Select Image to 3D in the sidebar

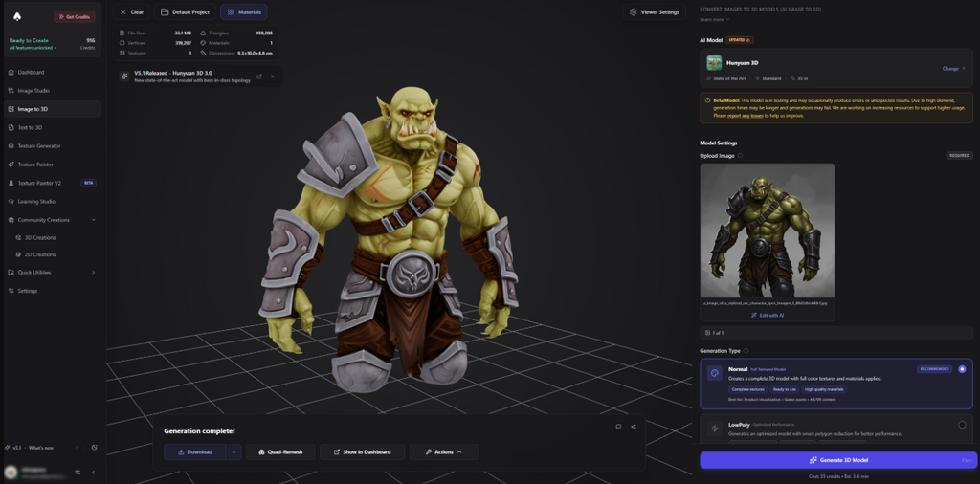(53, 109)
